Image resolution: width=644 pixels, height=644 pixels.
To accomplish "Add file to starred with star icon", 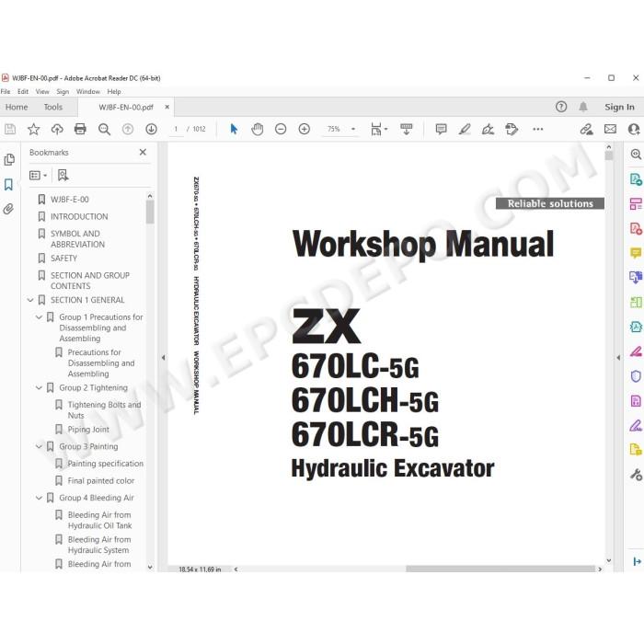I will click(33, 130).
